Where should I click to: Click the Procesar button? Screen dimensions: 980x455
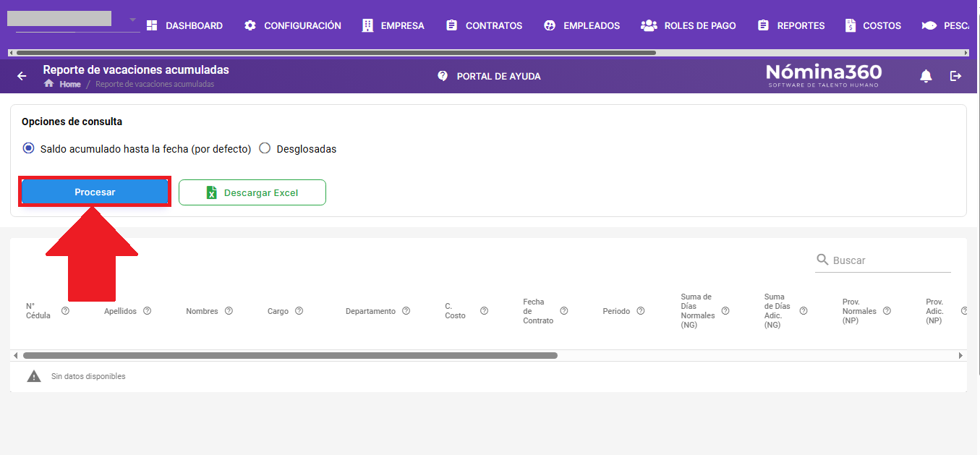(95, 192)
